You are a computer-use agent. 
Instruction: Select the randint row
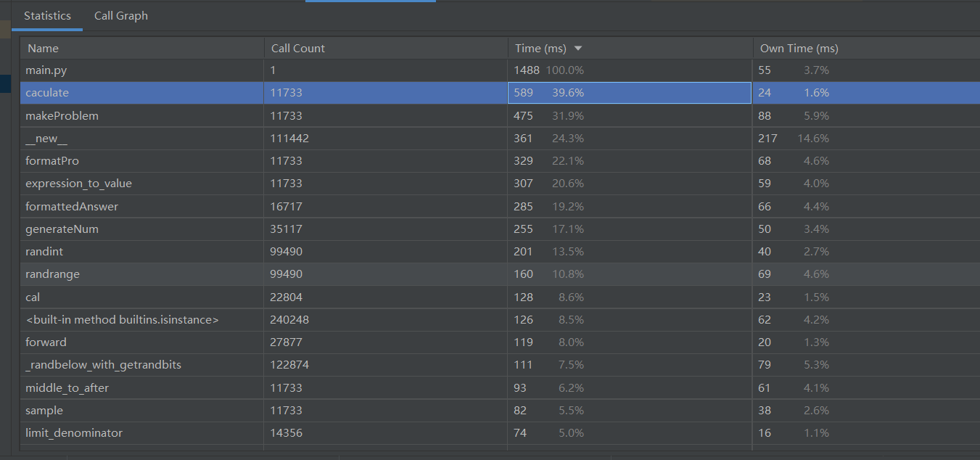tap(44, 252)
